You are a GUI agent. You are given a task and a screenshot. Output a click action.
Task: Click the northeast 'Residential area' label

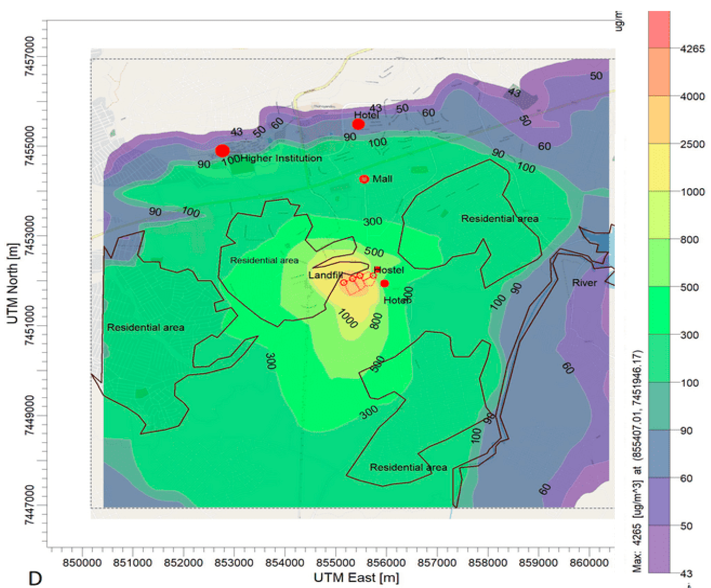[500, 219]
